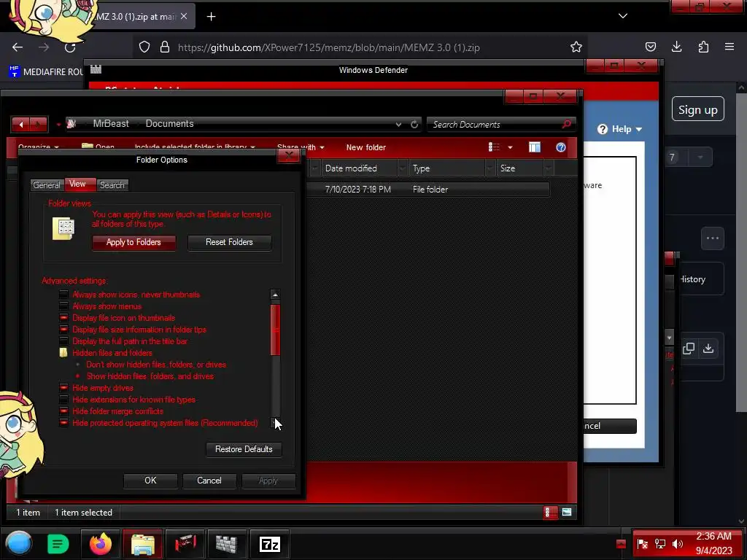
Task: Toggle Display file icon on thumbnails
Action: coord(63,318)
